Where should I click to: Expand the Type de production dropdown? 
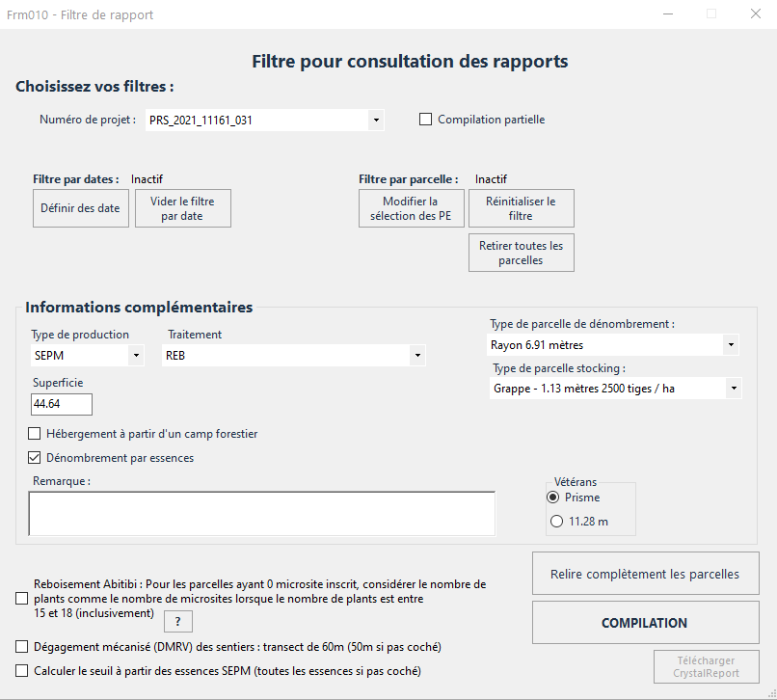(x=135, y=356)
